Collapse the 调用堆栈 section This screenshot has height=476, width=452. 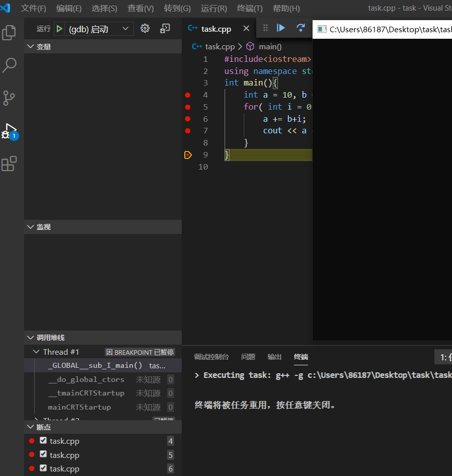(x=103, y=338)
